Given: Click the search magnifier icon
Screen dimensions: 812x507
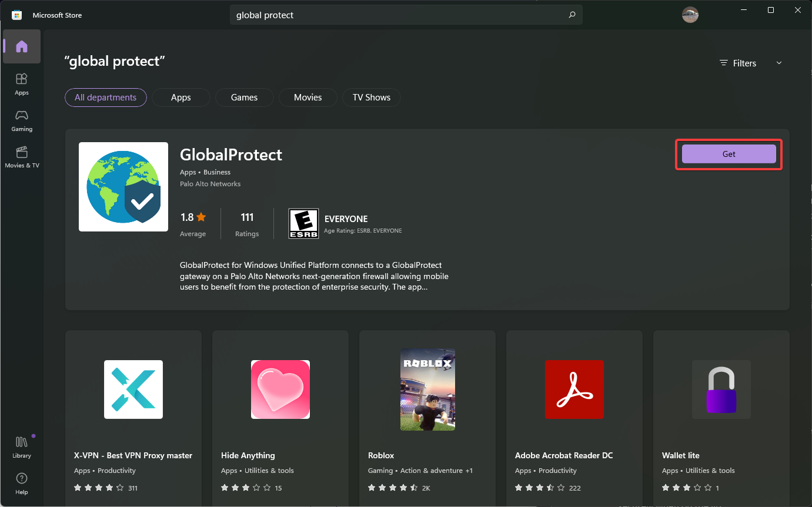Looking at the screenshot, I should pyautogui.click(x=571, y=15).
